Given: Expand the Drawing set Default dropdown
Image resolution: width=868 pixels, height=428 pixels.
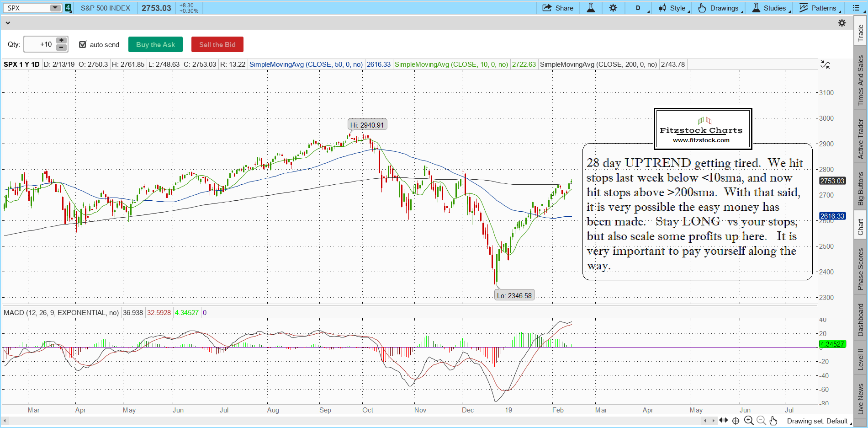Looking at the screenshot, I should tap(817, 421).
